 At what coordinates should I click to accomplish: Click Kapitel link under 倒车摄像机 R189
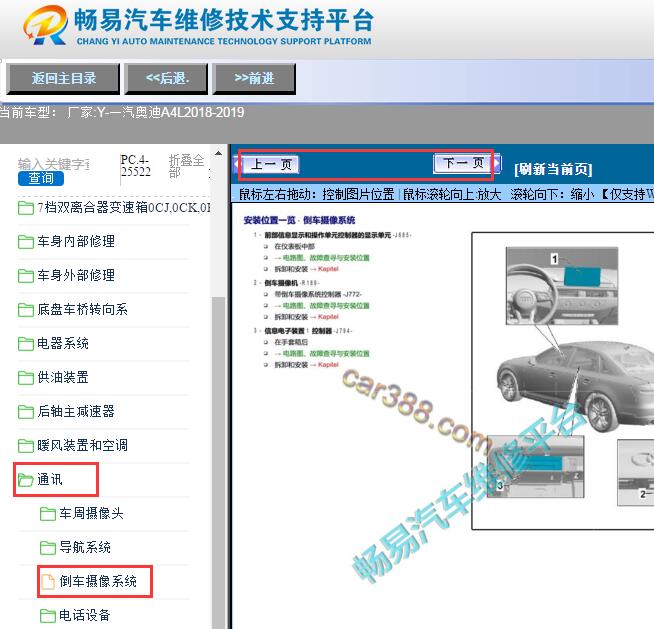coord(328,317)
